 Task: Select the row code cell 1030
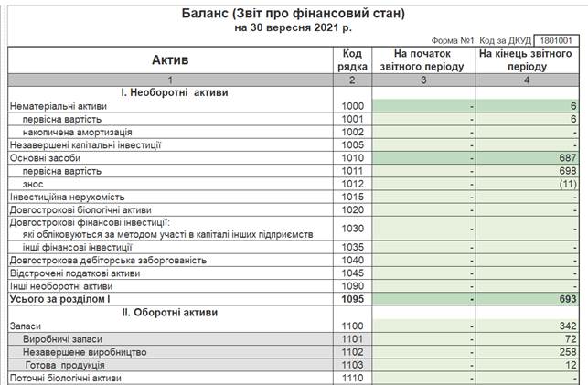pyautogui.click(x=350, y=228)
